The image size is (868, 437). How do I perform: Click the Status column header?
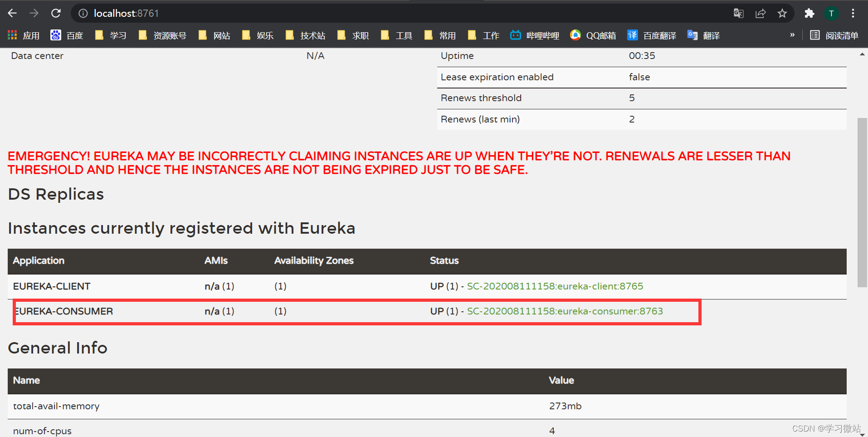click(444, 260)
